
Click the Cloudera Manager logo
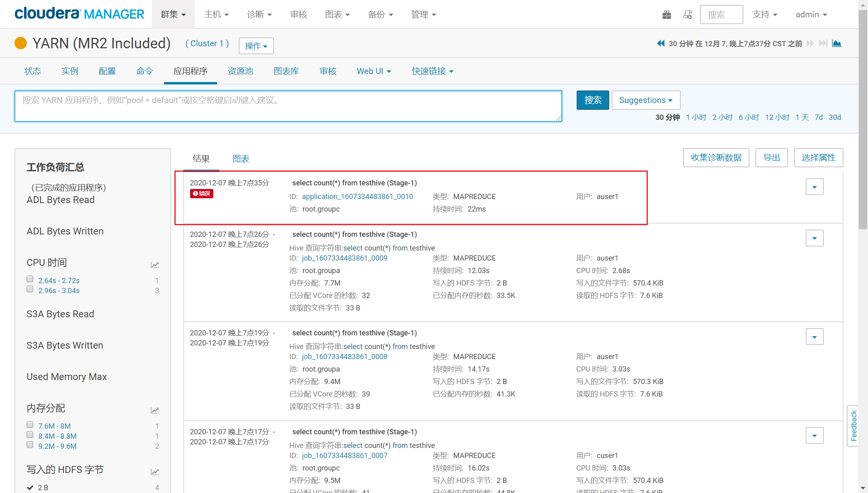coord(79,14)
